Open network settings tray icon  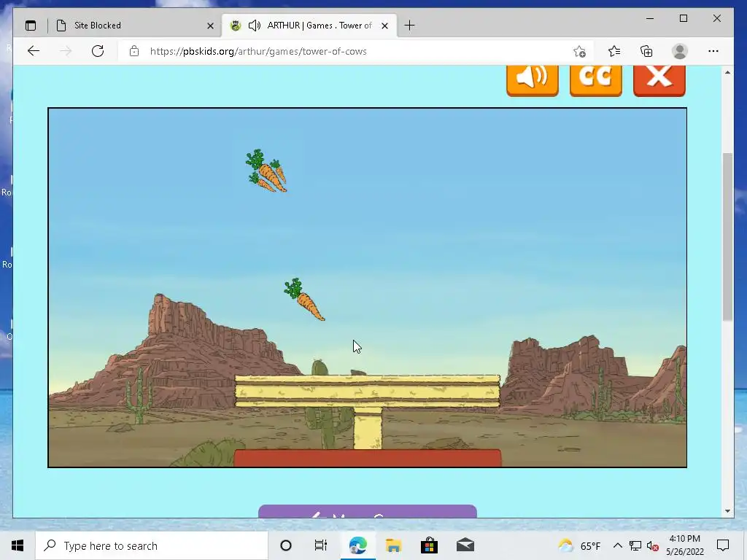[x=635, y=545]
